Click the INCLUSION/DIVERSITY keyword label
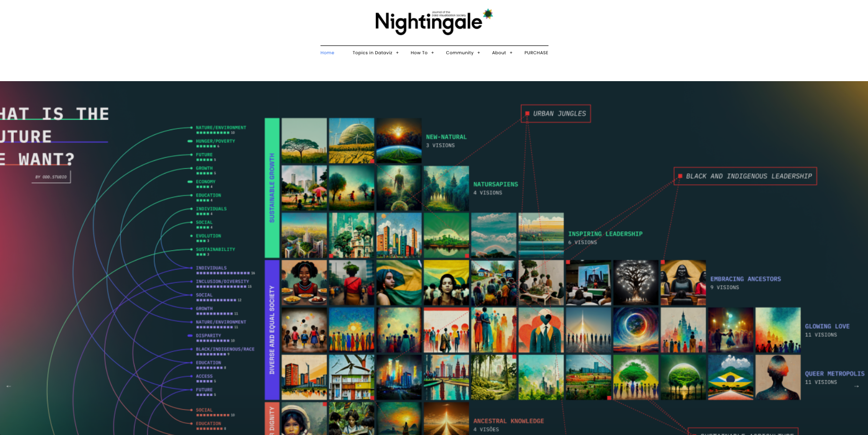 [x=223, y=282]
